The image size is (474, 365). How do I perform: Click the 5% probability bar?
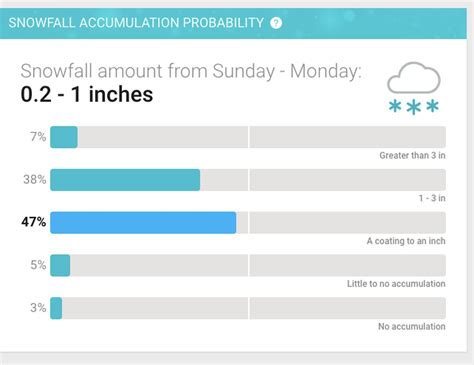pyautogui.click(x=60, y=265)
